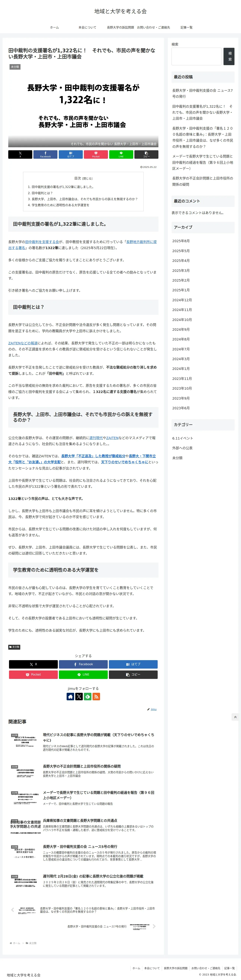This screenshot has width=241, height=980.
Task: Open footer link 記事一覧
Action: point(230,968)
